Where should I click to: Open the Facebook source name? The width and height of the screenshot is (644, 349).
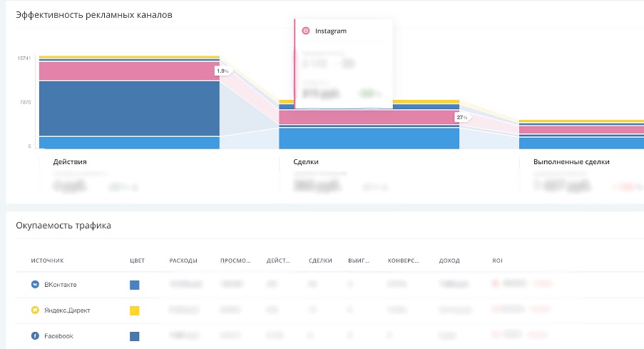(58, 336)
